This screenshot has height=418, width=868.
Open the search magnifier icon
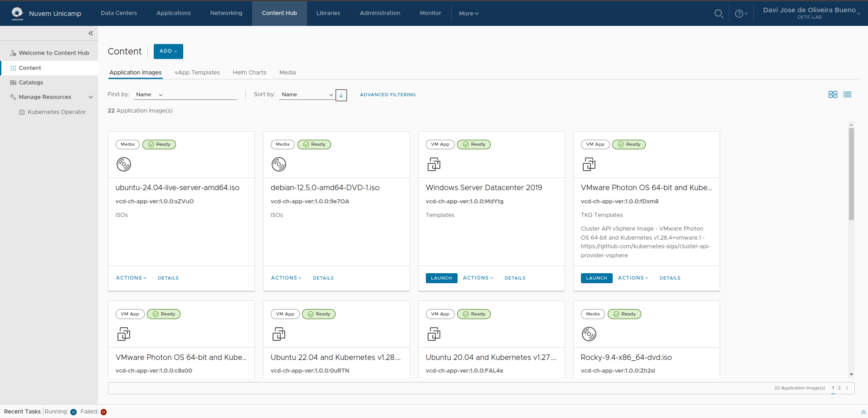(719, 14)
